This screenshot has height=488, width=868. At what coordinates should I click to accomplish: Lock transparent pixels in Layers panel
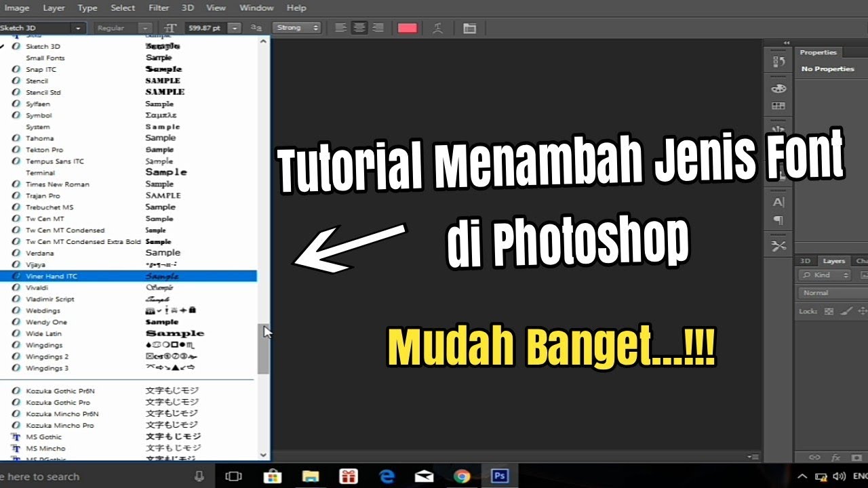click(828, 311)
